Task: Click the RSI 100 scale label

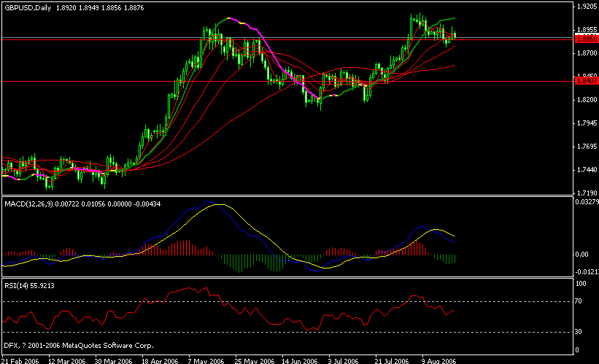Action: pos(581,284)
